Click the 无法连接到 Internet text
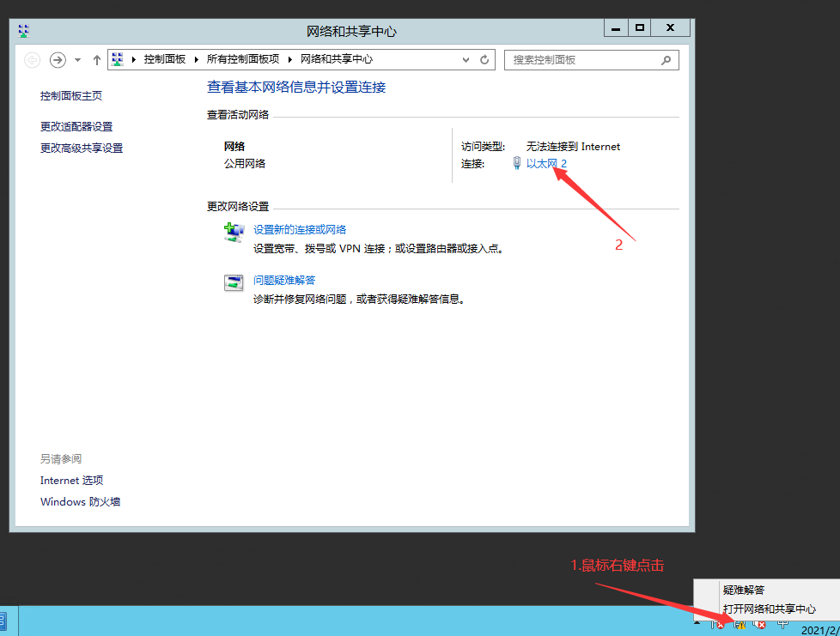The image size is (840, 636). 573,146
